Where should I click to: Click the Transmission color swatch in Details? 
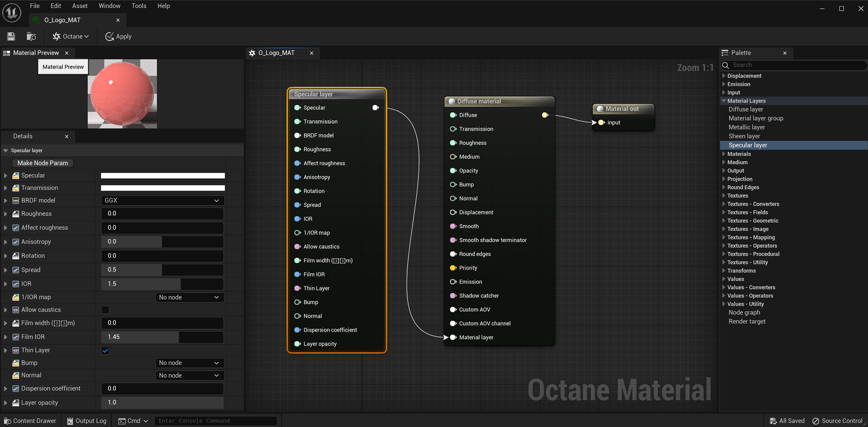[163, 188]
